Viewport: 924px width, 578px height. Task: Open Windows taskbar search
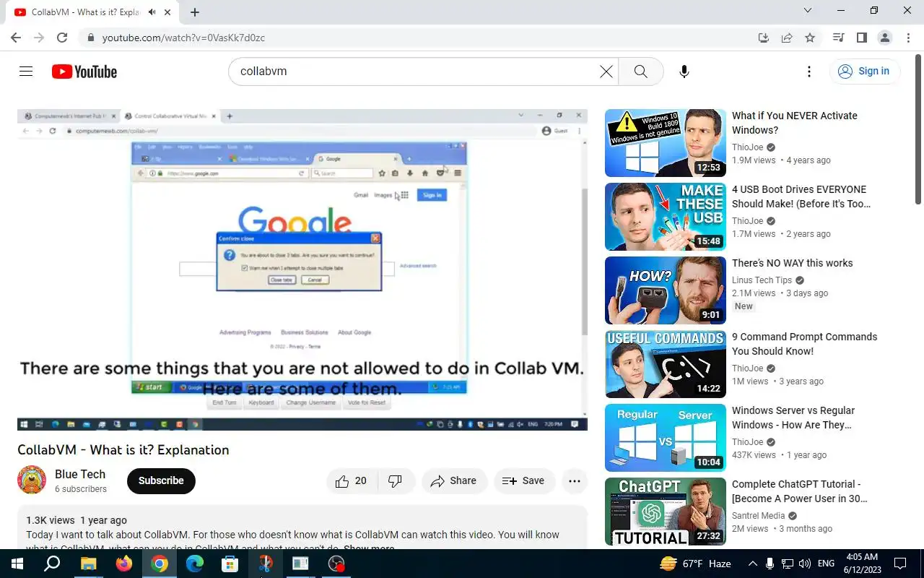pyautogui.click(x=52, y=564)
